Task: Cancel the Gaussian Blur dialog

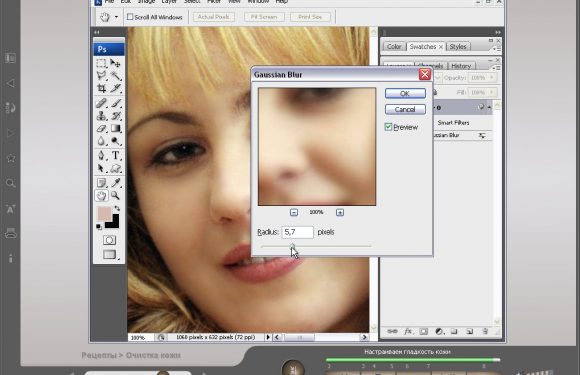Action: (405, 109)
